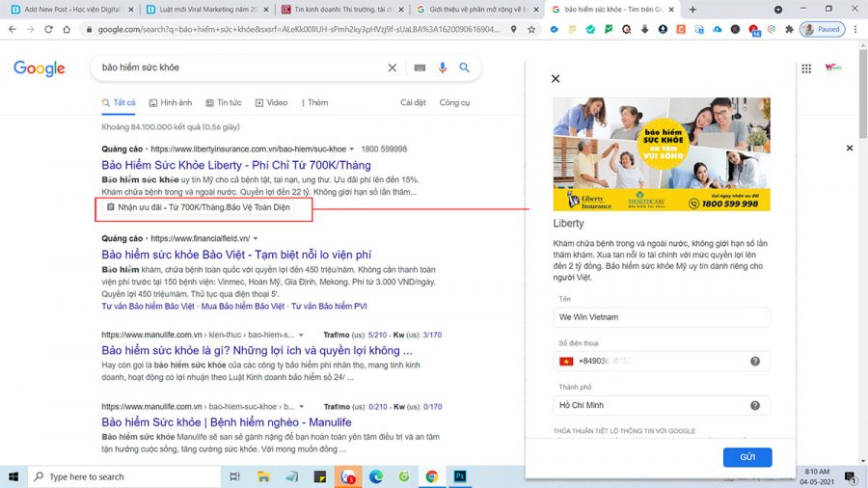Open Task View on the taskbar
Viewport: 868px width, 488px height.
pos(234,476)
